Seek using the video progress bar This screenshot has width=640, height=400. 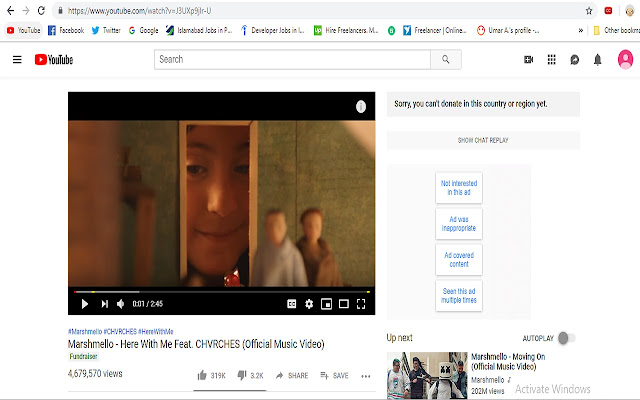[222, 292]
